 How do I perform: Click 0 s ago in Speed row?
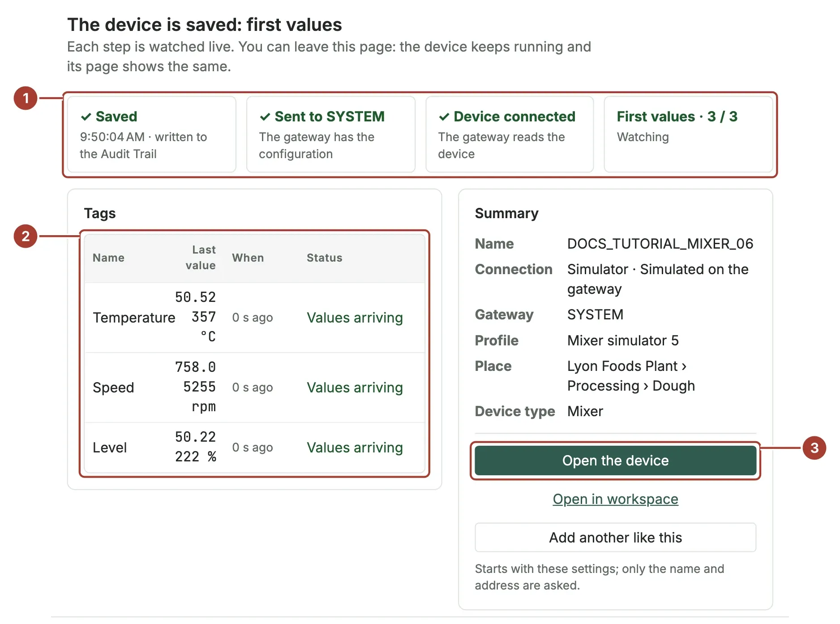coord(253,387)
